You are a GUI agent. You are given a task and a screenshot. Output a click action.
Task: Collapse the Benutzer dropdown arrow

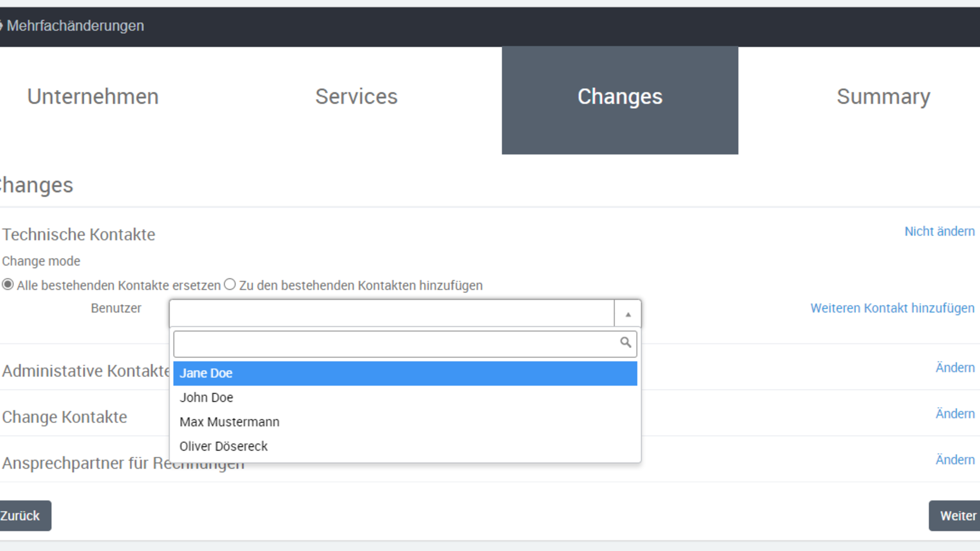pos(628,314)
